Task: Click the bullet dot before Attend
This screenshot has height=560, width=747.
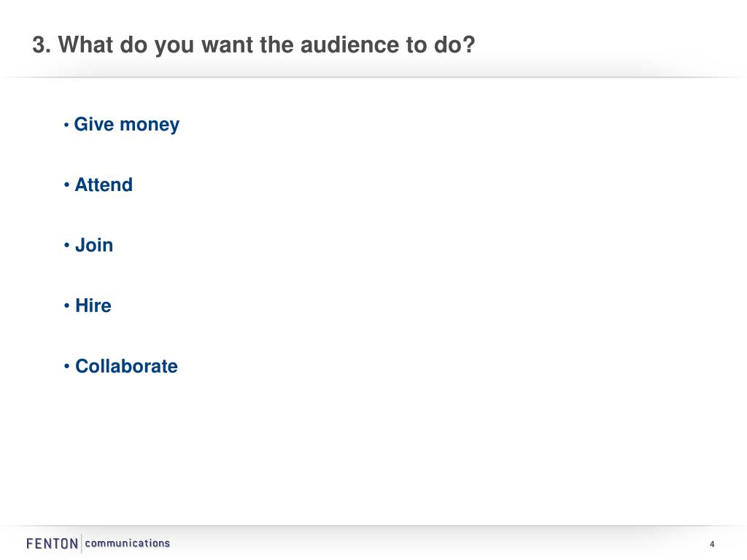Action: tap(66, 184)
